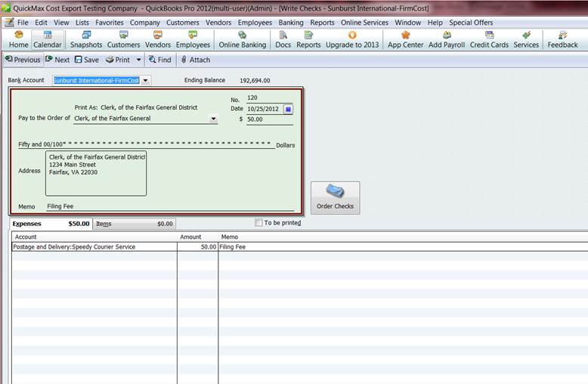The height and width of the screenshot is (384, 588).
Task: Open the calendar picker beside the Date field
Action: (288, 109)
